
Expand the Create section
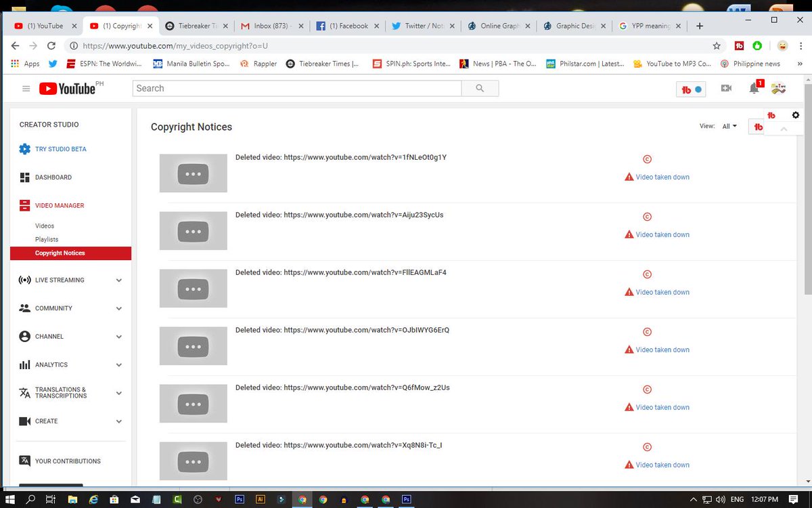coord(119,421)
